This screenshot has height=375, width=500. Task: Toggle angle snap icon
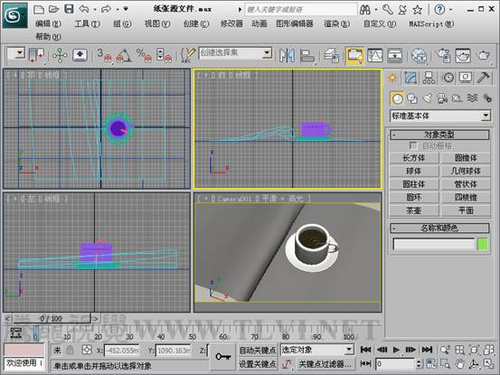coord(123,55)
